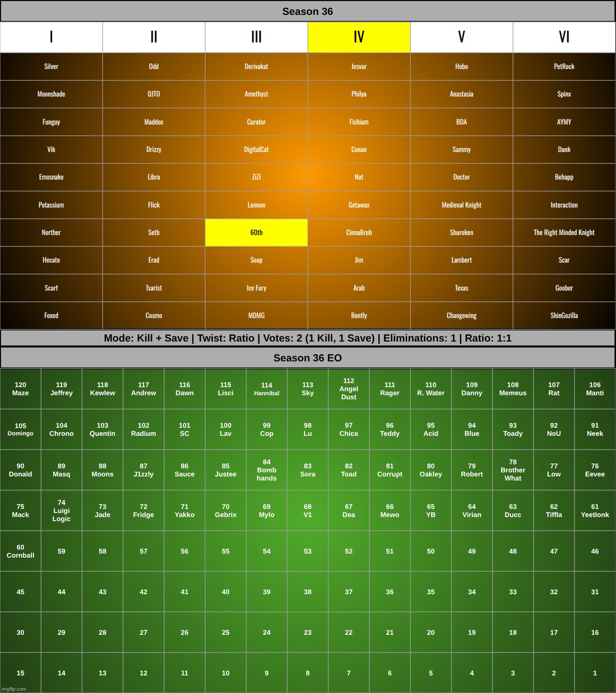Screen dimensions: 616x693
Task: Select the 61 Yeetlonk cell
Action: (594, 511)
